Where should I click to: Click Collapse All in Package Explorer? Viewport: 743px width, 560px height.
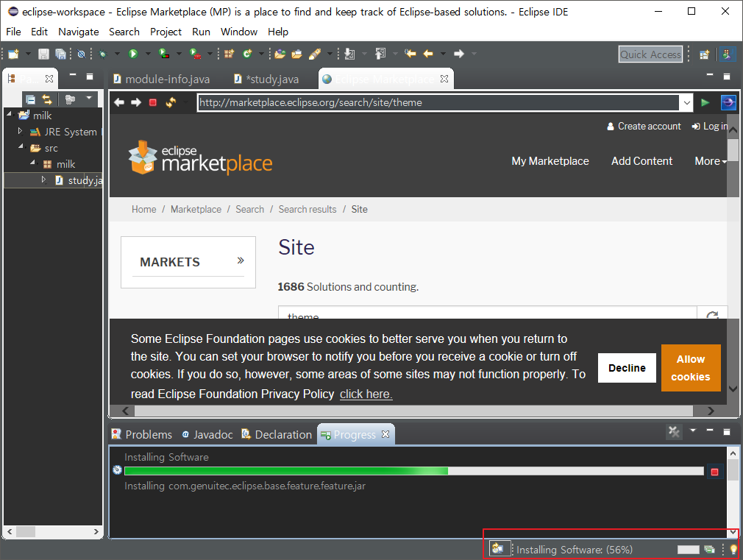point(30,99)
